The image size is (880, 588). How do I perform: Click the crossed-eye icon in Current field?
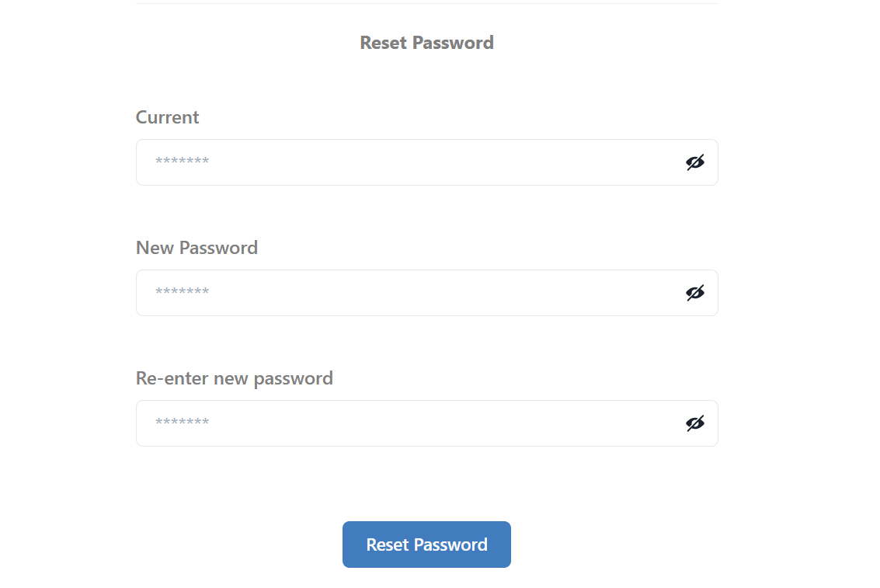(x=695, y=162)
